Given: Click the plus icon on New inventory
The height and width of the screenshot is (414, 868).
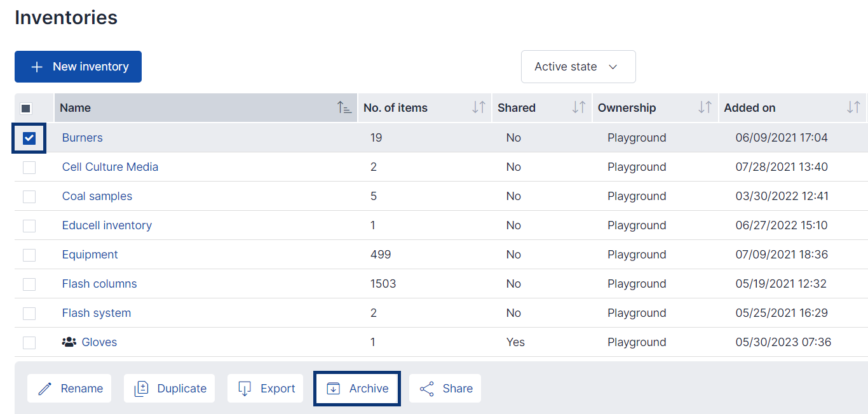Looking at the screenshot, I should coord(37,66).
